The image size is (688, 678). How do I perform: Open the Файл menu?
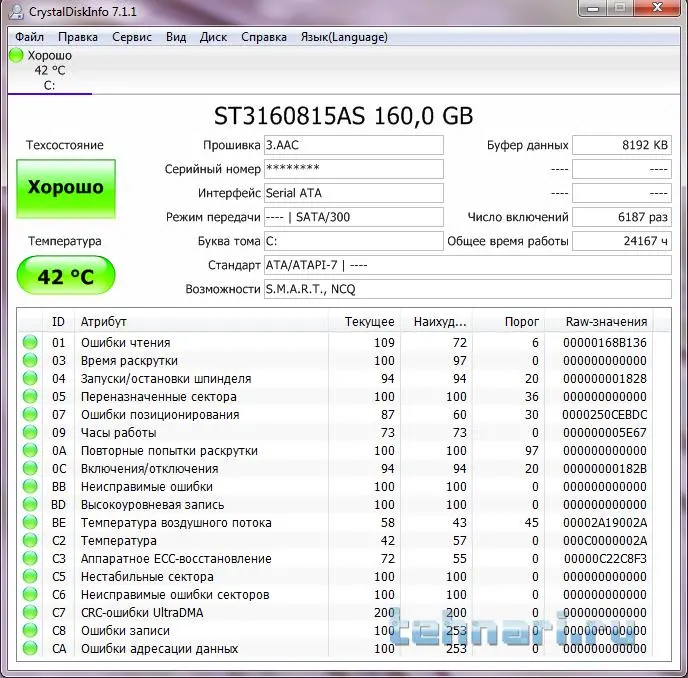point(29,37)
